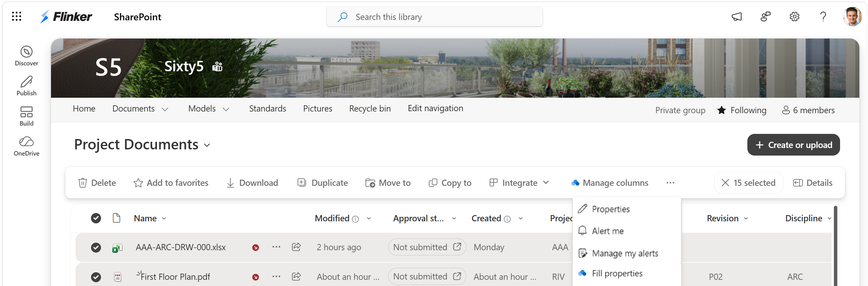The width and height of the screenshot is (868, 286).
Task: Select Manage my alerts
Action: click(x=627, y=253)
